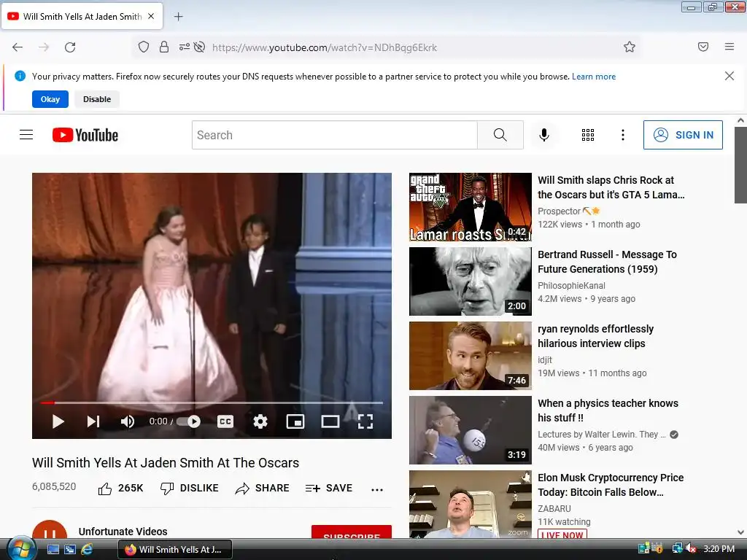
Task: Open a new browser tab
Action: click(x=178, y=17)
